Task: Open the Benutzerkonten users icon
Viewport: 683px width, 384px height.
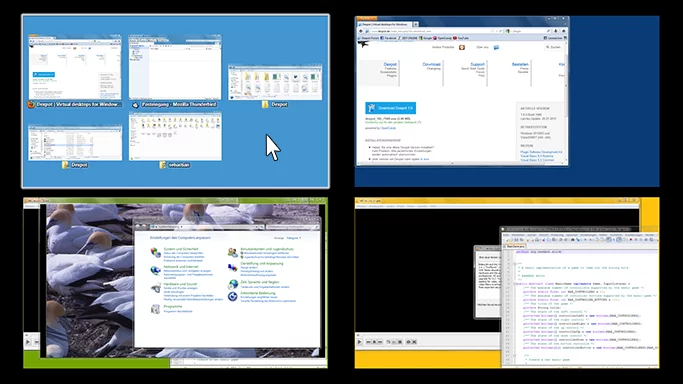Action: click(233, 252)
